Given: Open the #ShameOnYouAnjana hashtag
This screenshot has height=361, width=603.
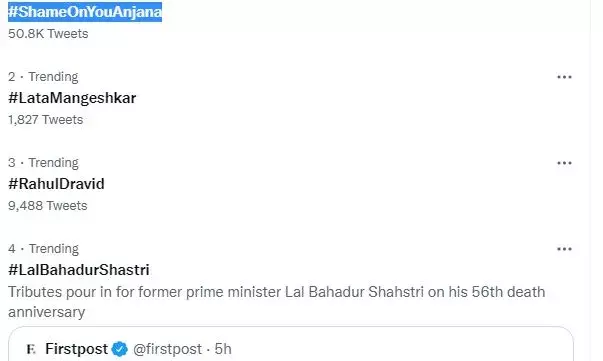Looking at the screenshot, I should click(85, 12).
